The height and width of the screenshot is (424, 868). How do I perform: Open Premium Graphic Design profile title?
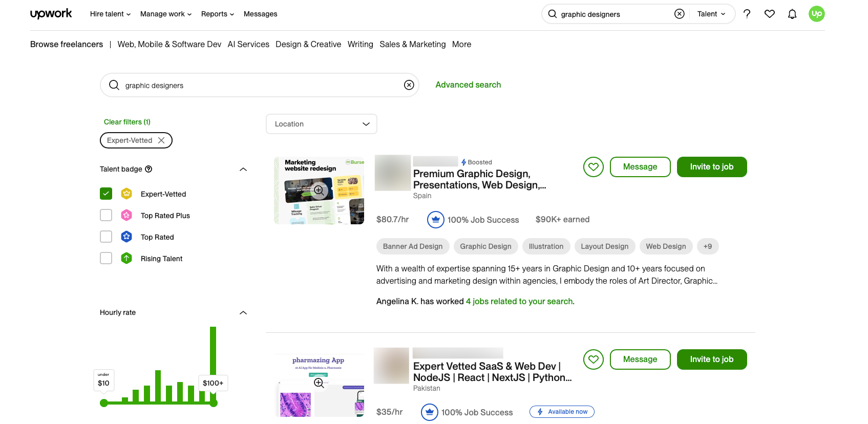[x=480, y=179]
